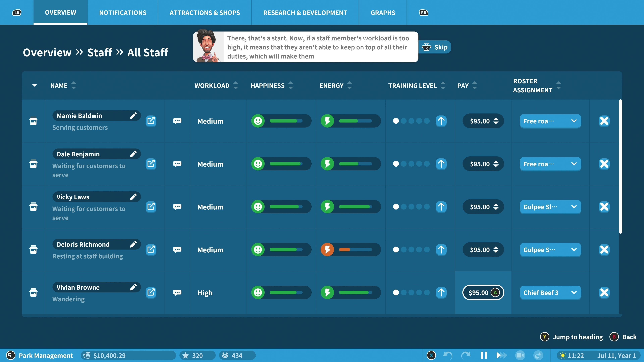Open Vicky Laws' speech bubble thoughts icon
644x362 pixels.
(177, 207)
